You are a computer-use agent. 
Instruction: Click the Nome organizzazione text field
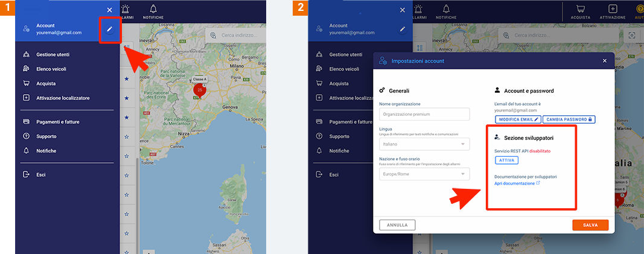point(424,114)
